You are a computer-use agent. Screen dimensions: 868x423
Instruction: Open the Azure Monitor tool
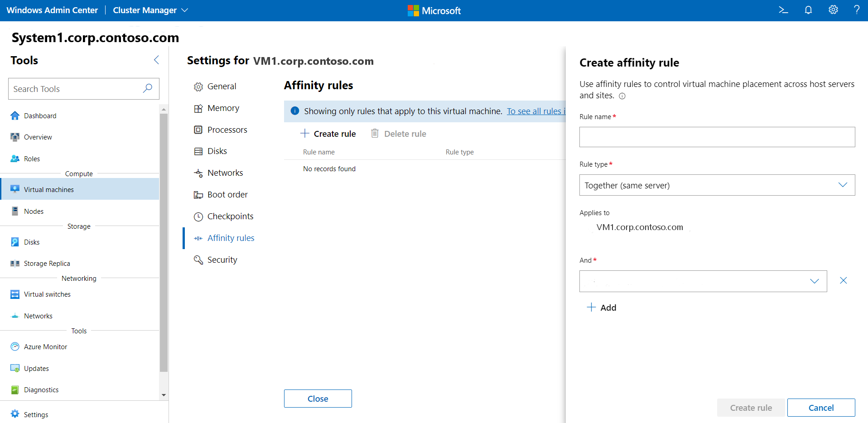pyautogui.click(x=45, y=347)
